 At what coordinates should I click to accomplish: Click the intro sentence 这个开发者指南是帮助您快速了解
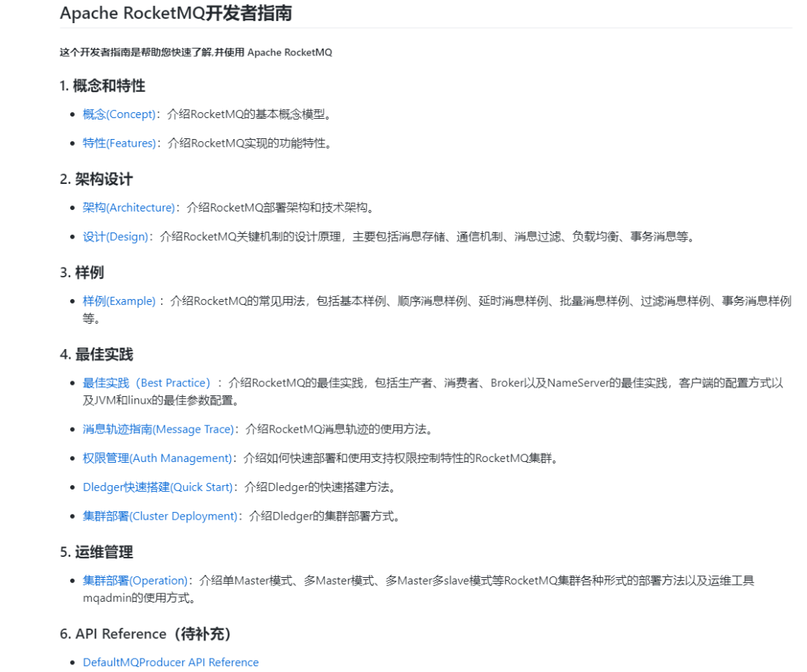pyautogui.click(x=134, y=52)
